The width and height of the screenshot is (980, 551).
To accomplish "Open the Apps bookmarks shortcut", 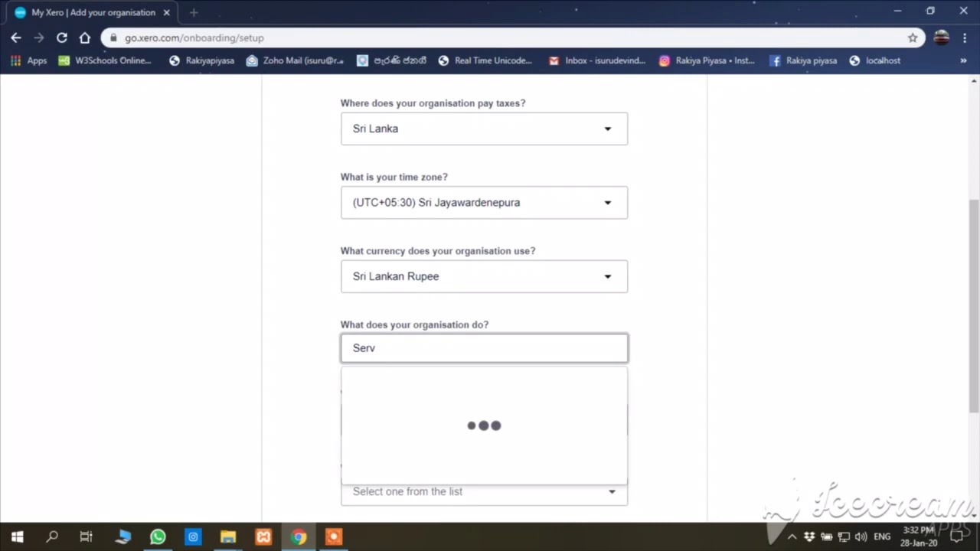I will pos(28,60).
